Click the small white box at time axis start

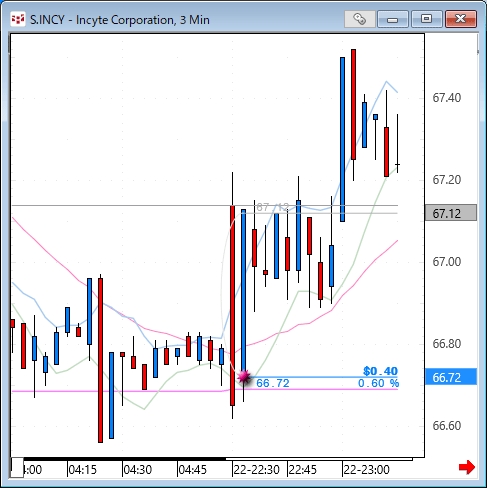tap(17, 468)
